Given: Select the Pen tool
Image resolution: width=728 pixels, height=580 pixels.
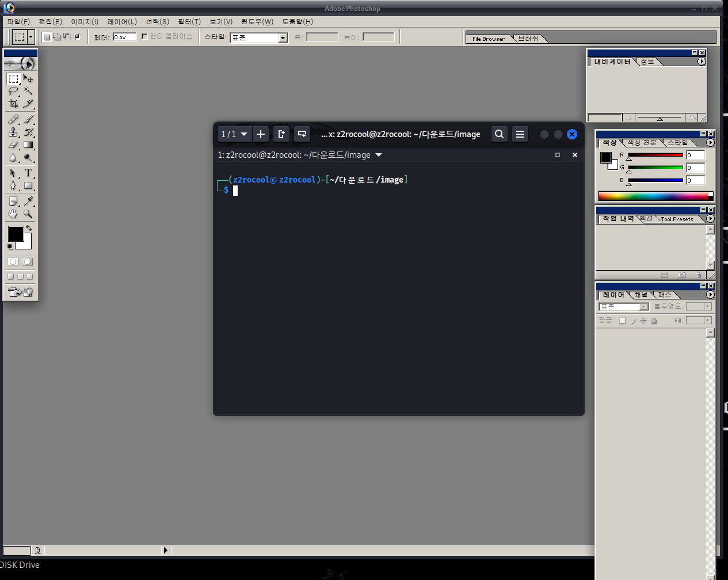Looking at the screenshot, I should (13, 185).
